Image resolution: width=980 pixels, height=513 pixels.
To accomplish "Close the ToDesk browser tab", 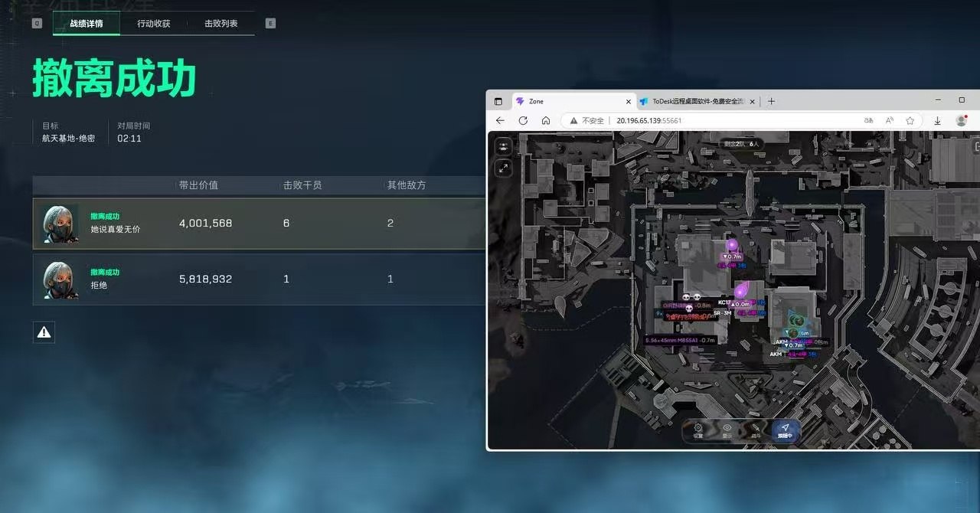I will (x=752, y=101).
